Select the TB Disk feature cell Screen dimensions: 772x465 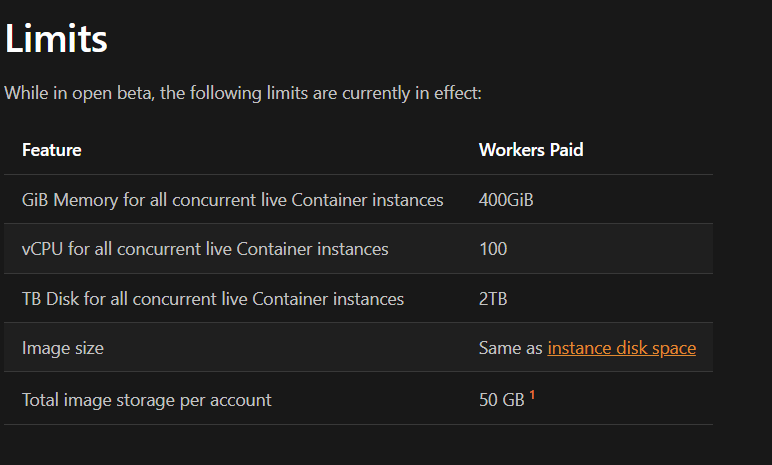tap(213, 299)
